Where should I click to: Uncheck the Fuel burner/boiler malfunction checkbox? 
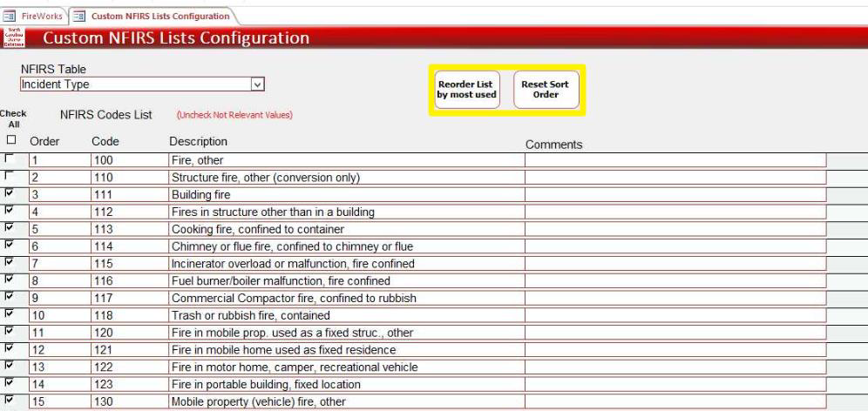pyautogui.click(x=10, y=279)
